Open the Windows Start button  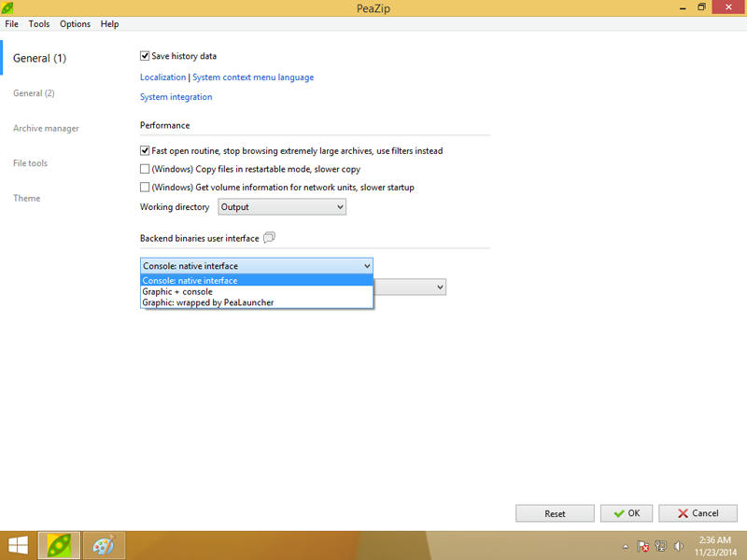(18, 545)
